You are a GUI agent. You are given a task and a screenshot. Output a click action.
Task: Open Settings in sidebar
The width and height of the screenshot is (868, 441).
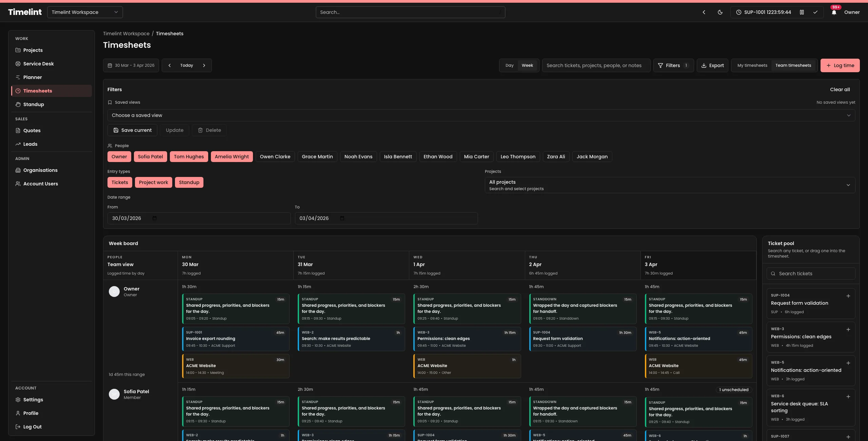tap(52, 400)
